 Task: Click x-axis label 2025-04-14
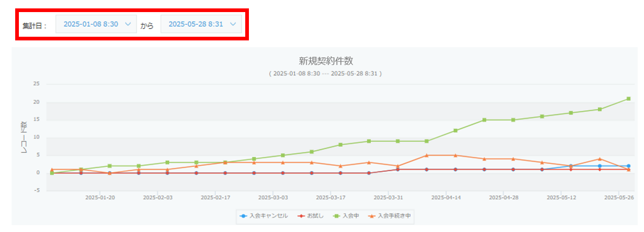point(446,198)
